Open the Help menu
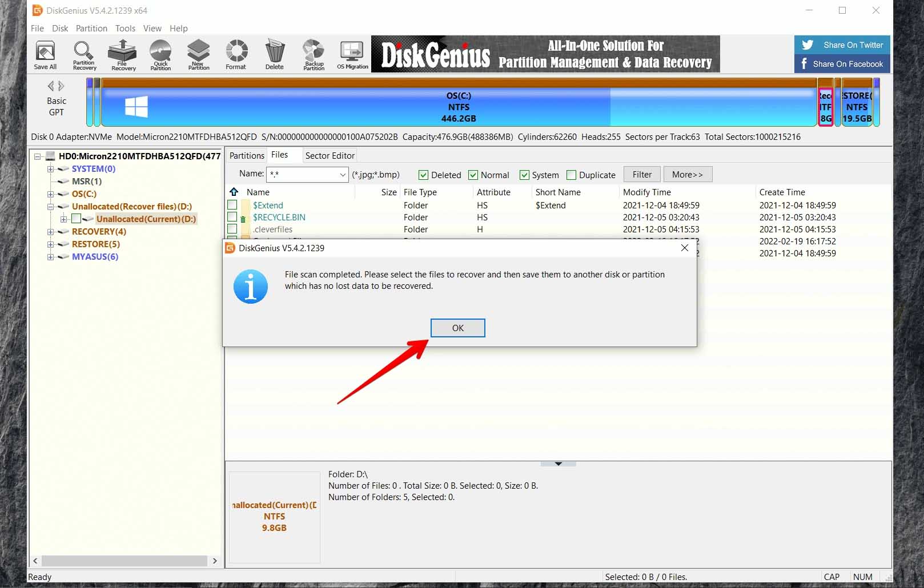This screenshot has height=588, width=924. tap(178, 28)
